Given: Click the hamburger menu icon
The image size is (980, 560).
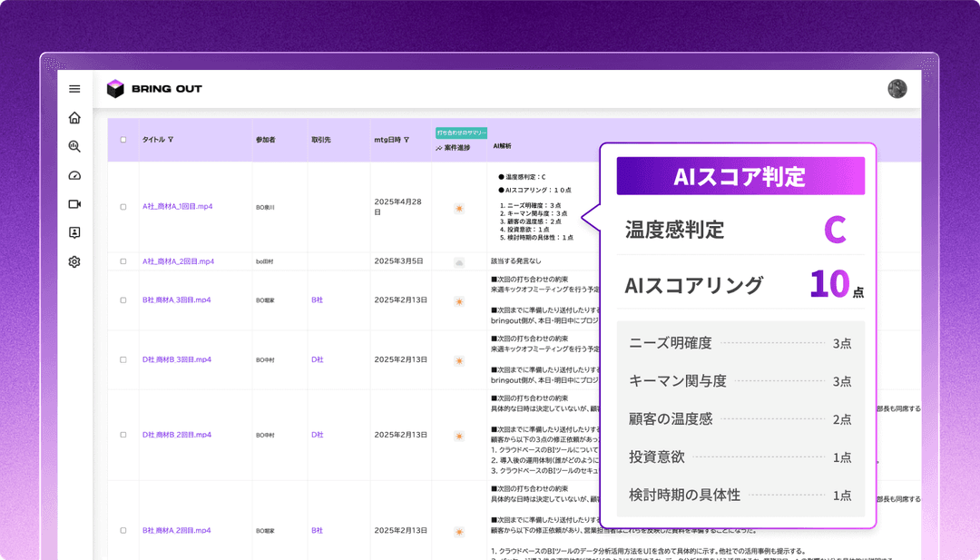Looking at the screenshot, I should click(74, 88).
